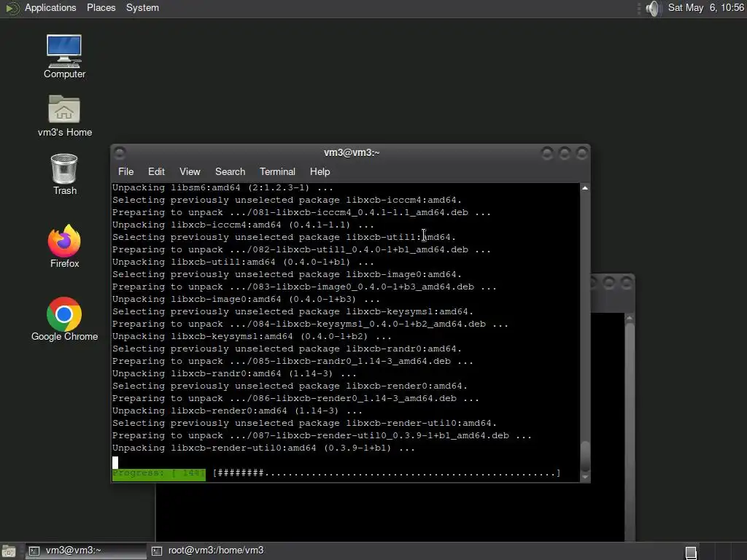This screenshot has width=747, height=560.
Task: Click the front terminal scrollbar thumb
Action: [585, 456]
